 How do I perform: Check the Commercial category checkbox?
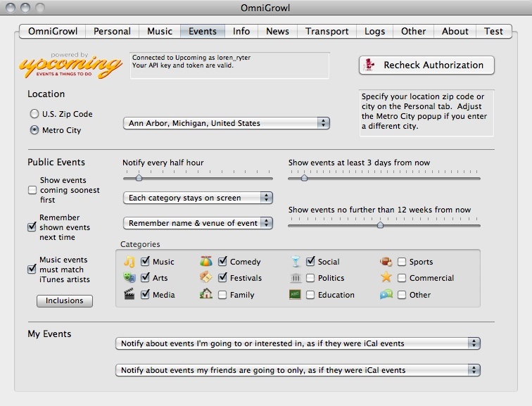click(x=402, y=278)
